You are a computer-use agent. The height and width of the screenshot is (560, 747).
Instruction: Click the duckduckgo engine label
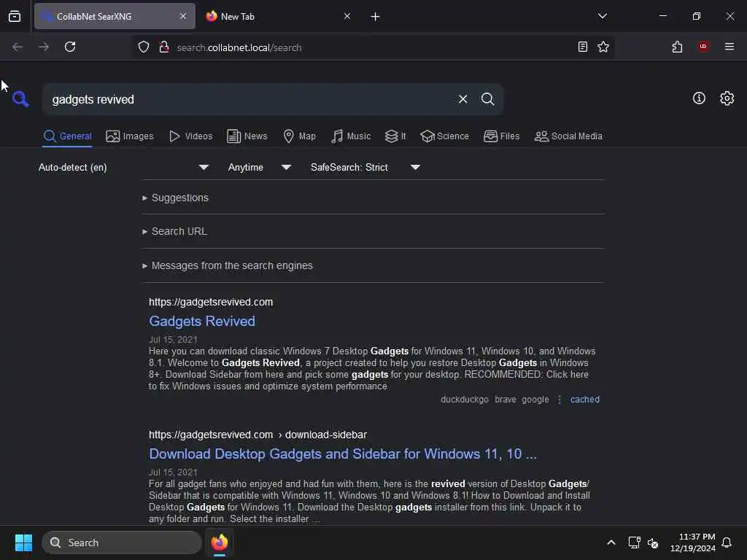pyautogui.click(x=465, y=400)
